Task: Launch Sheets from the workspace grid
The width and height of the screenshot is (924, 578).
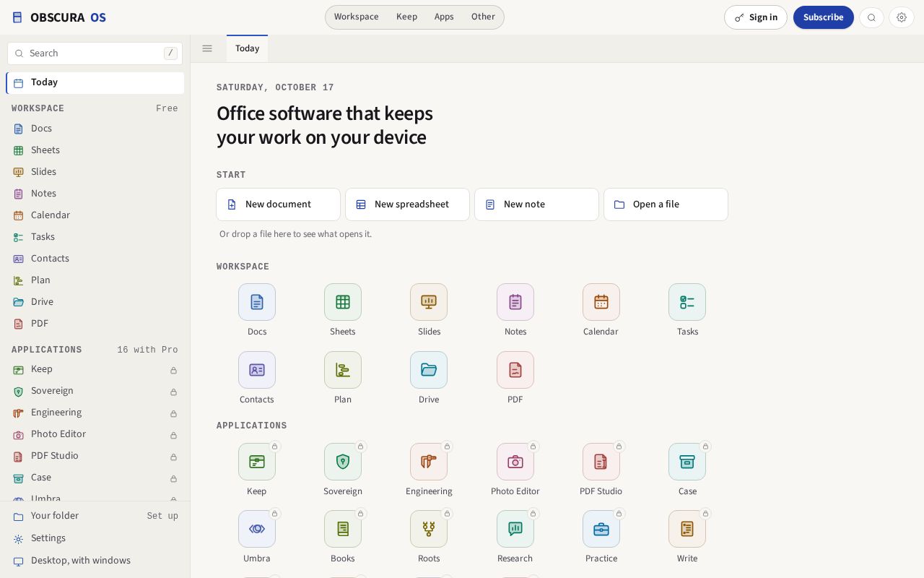Action: point(343,302)
